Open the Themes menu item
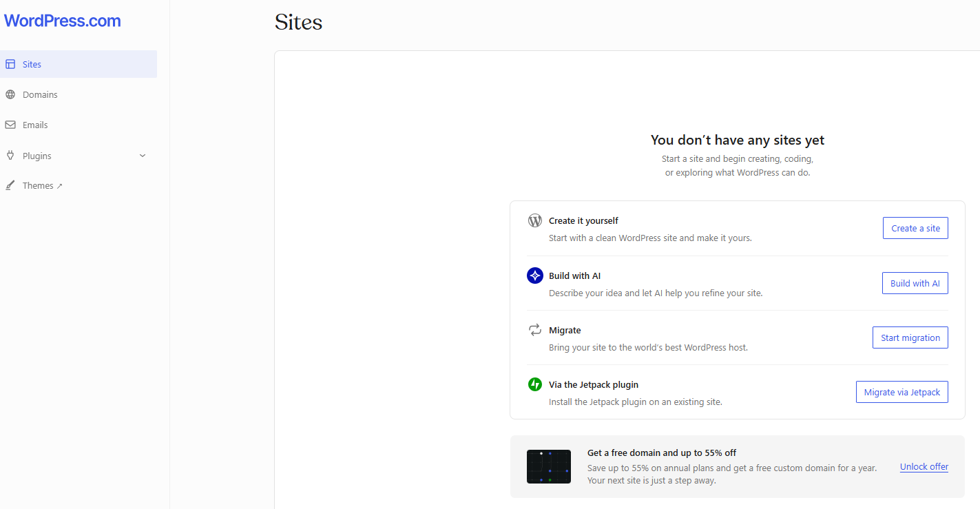Screen dimensions: 980x509 click(79, 185)
